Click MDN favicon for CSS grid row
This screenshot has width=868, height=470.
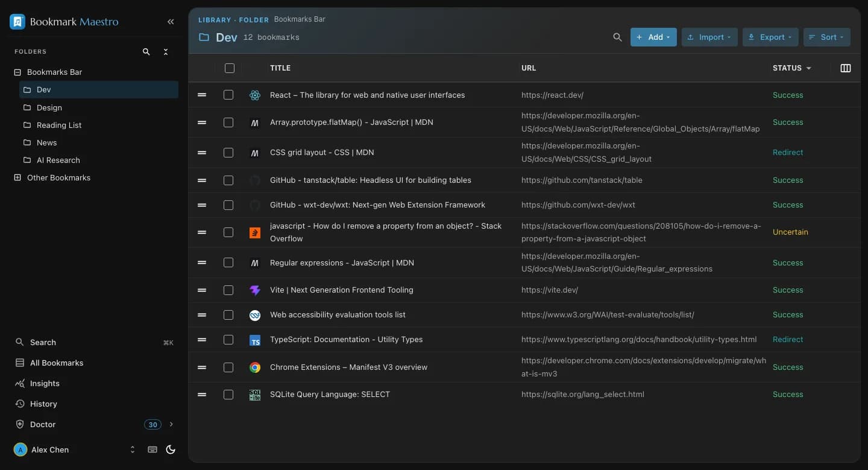pyautogui.click(x=255, y=153)
